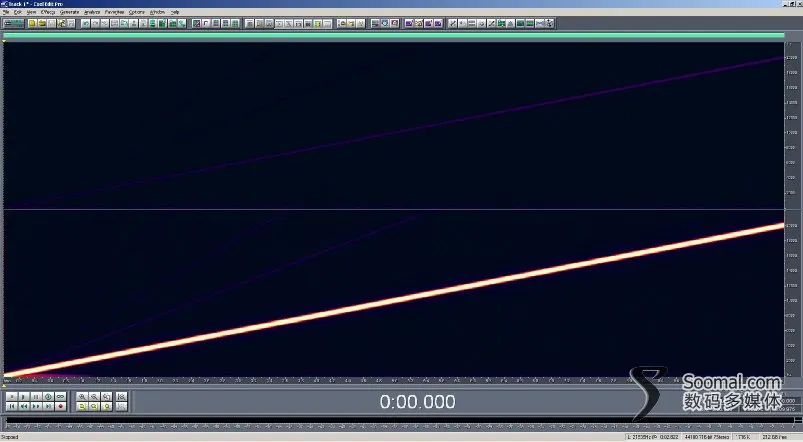The height and width of the screenshot is (442, 803).
Task: Jump to the end with the transport button
Action: click(48, 407)
